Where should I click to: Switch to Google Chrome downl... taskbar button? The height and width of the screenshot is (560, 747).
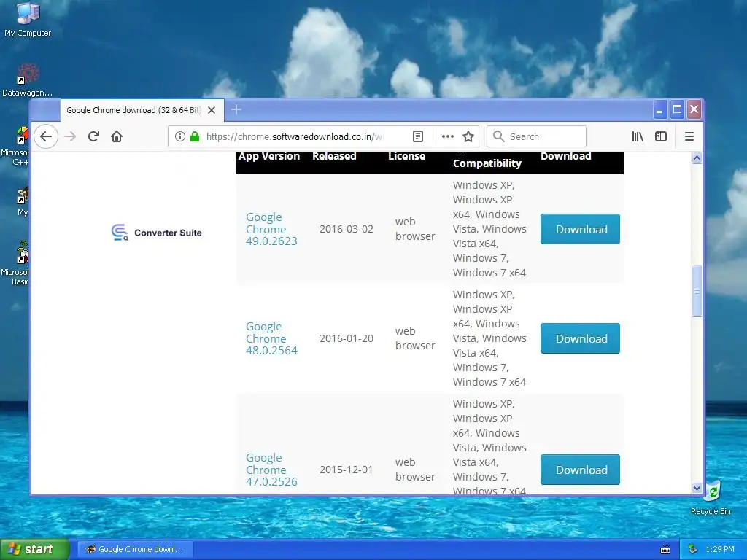(x=135, y=549)
